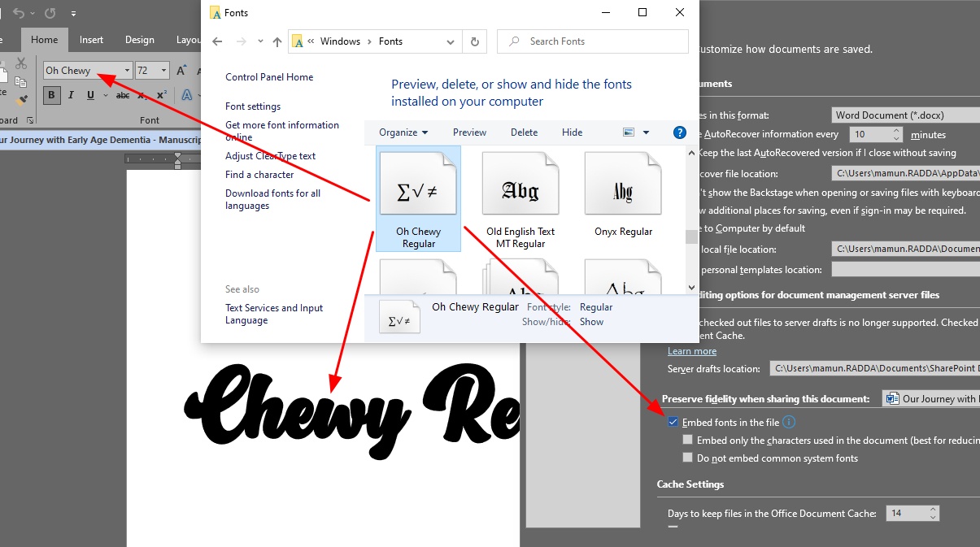Open the Adjust ClearType text link
The height and width of the screenshot is (547, 980).
click(271, 156)
